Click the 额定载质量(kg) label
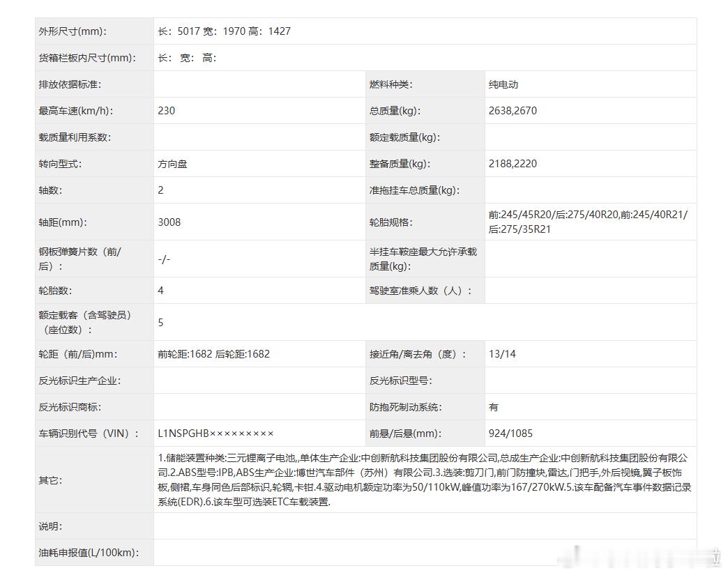Screen dimensions: 728x575 (x=405, y=137)
